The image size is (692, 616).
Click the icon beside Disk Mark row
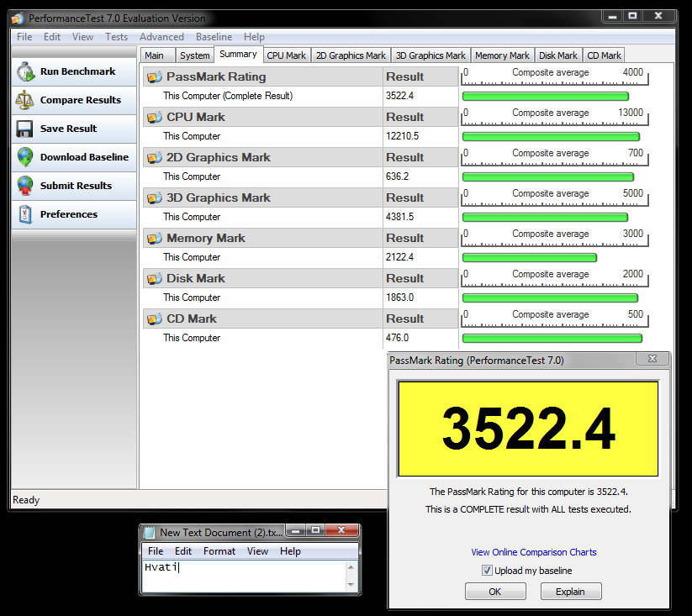[154, 279]
